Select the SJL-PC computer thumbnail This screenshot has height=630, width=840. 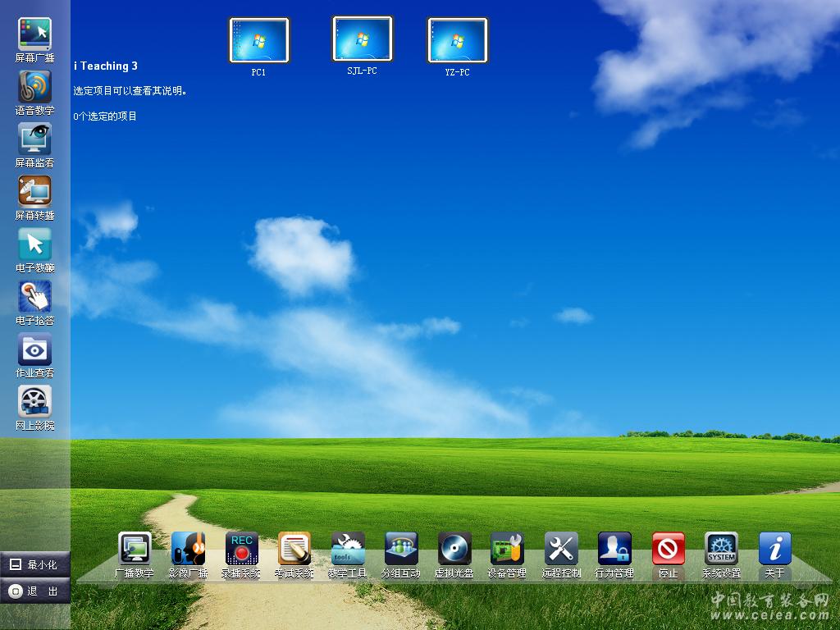click(363, 39)
